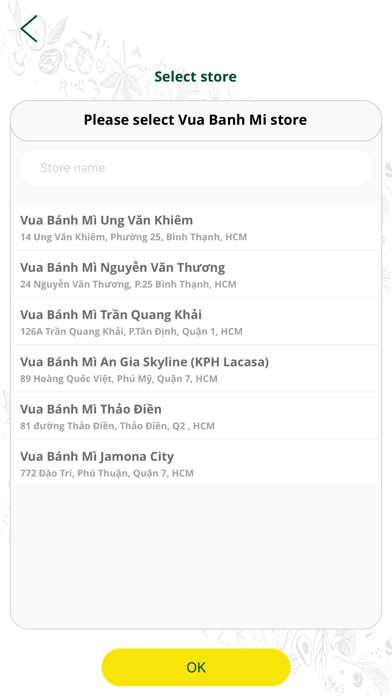Focus the Store name search field

(196, 168)
